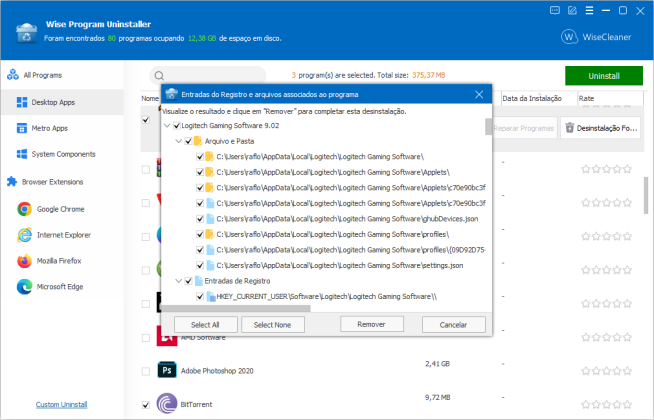
Task: Click the BitTorrent program icon
Action: [x=167, y=404]
